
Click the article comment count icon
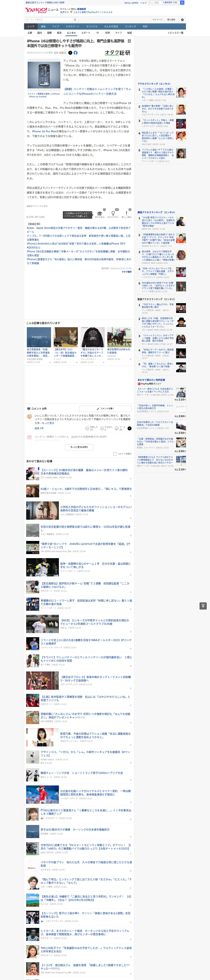pos(56,53)
